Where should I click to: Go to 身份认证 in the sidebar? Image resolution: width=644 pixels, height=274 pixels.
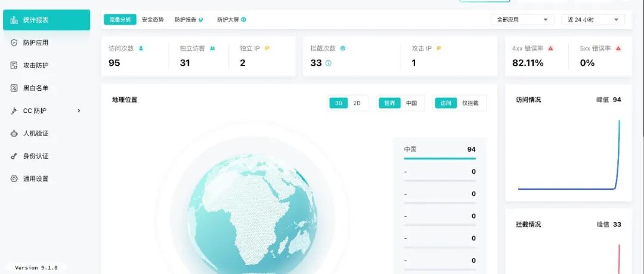[x=47, y=156]
